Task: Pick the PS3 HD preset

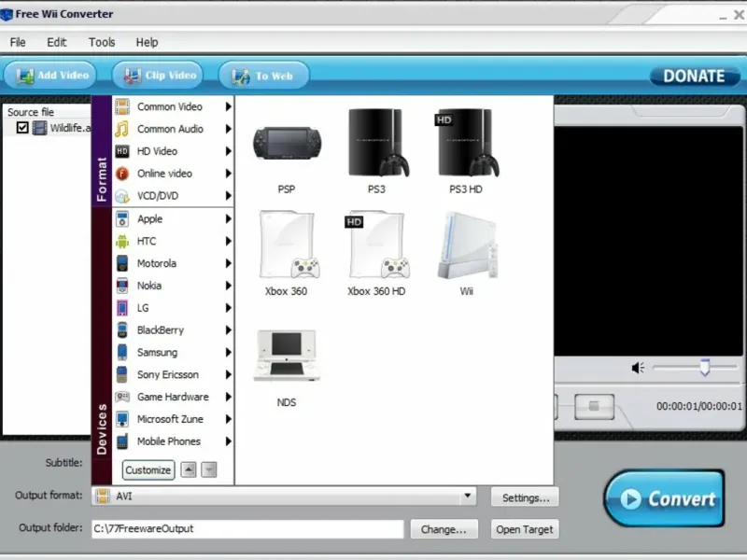Action: pos(466,152)
